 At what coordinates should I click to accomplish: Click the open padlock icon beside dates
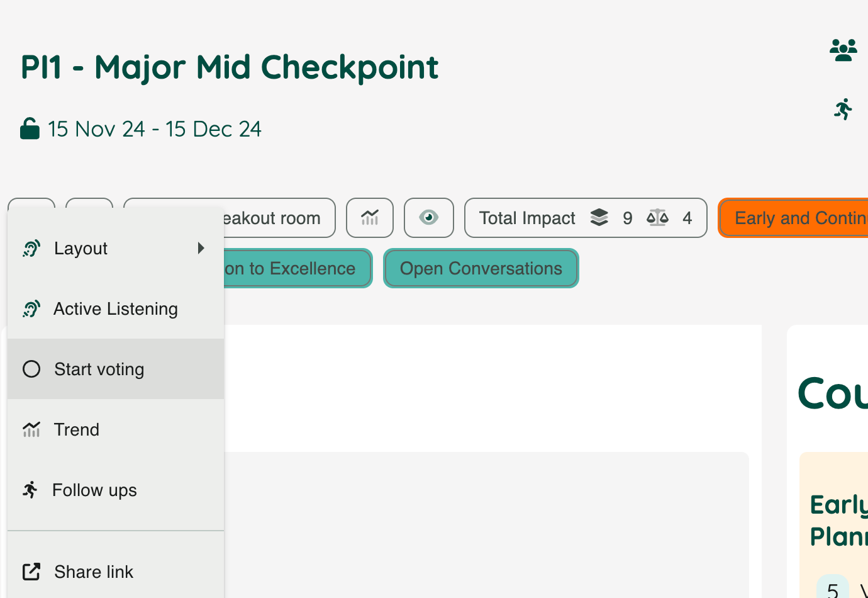tap(30, 128)
